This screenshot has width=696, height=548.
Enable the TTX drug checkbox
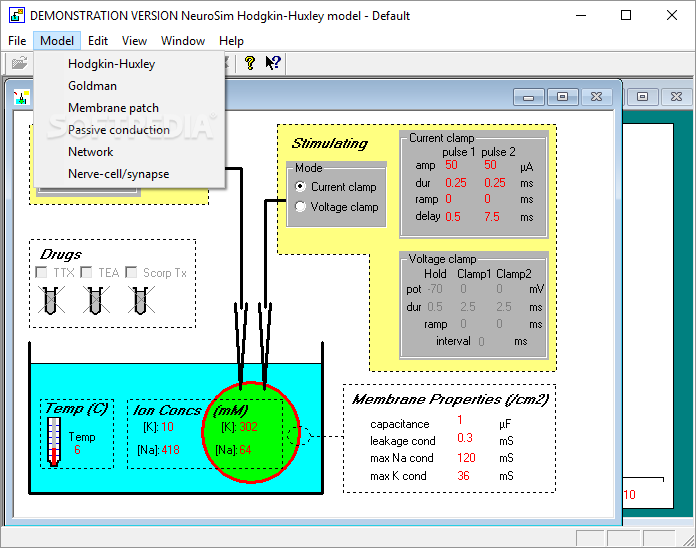pos(41,272)
